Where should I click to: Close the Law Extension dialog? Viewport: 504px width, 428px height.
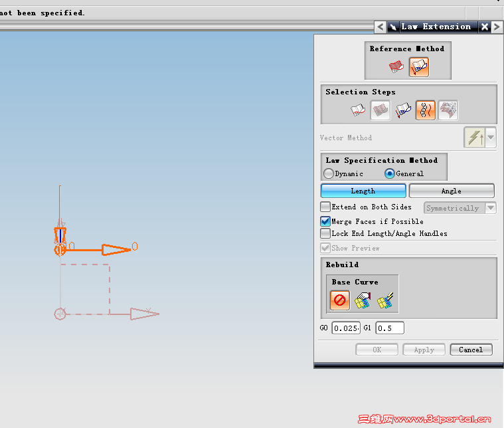pyautogui.click(x=485, y=27)
